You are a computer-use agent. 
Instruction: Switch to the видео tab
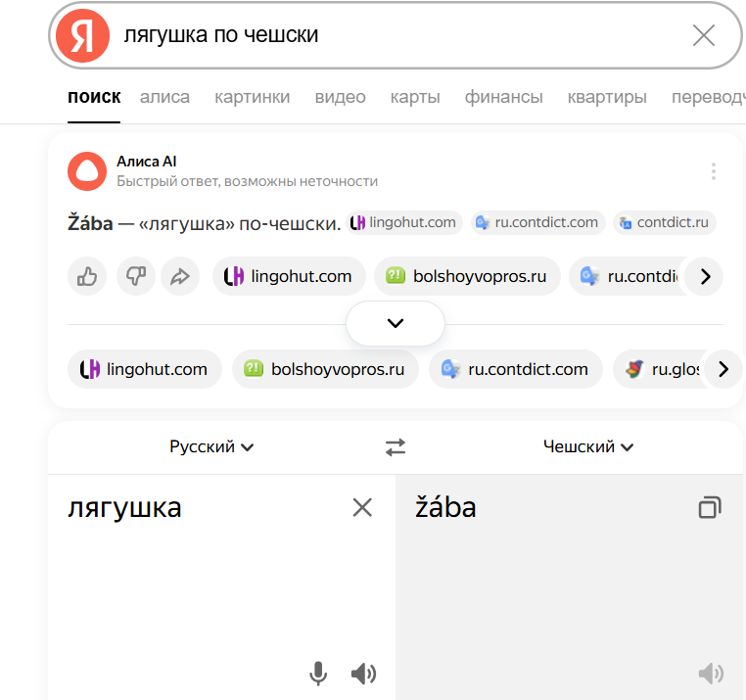pos(340,97)
